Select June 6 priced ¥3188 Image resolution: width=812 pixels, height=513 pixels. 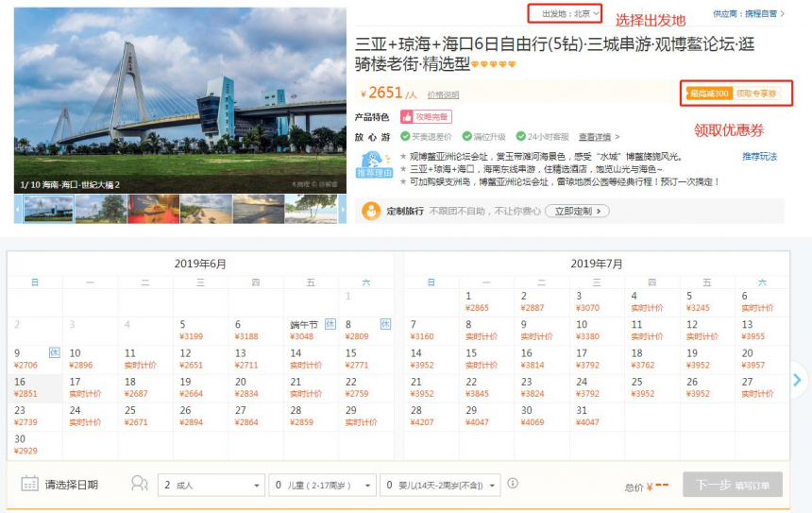pos(256,331)
